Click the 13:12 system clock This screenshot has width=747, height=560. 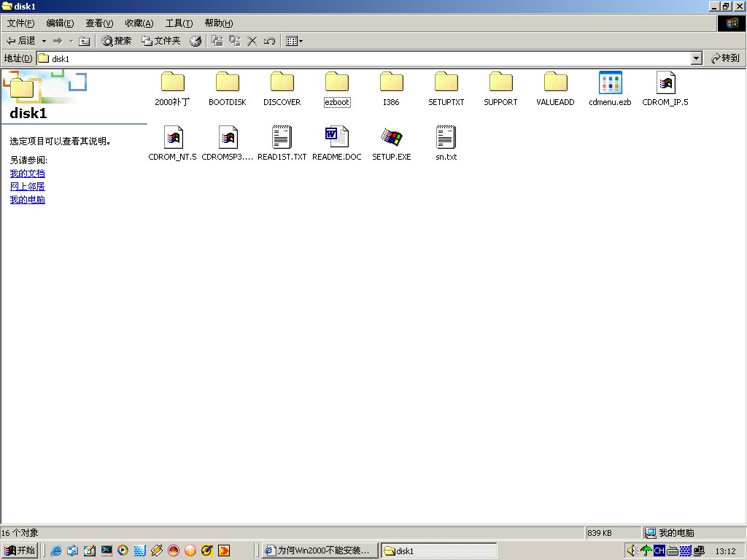click(x=725, y=551)
